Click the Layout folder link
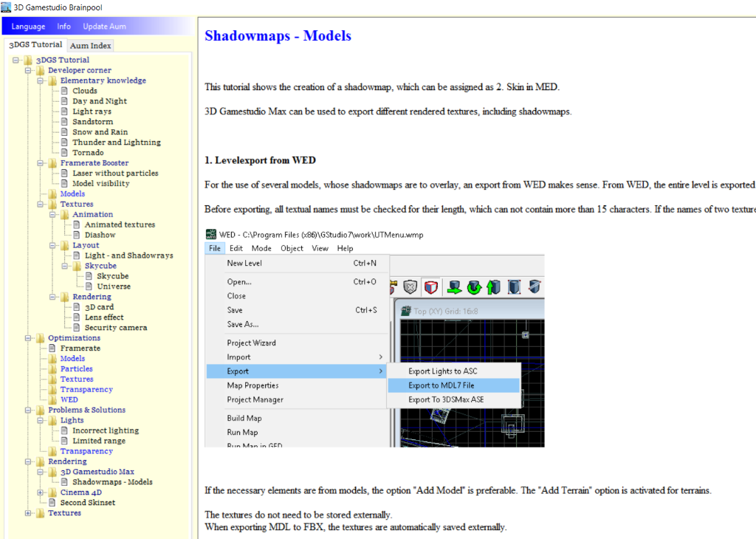Image resolution: width=756 pixels, height=539 pixels. [86, 245]
